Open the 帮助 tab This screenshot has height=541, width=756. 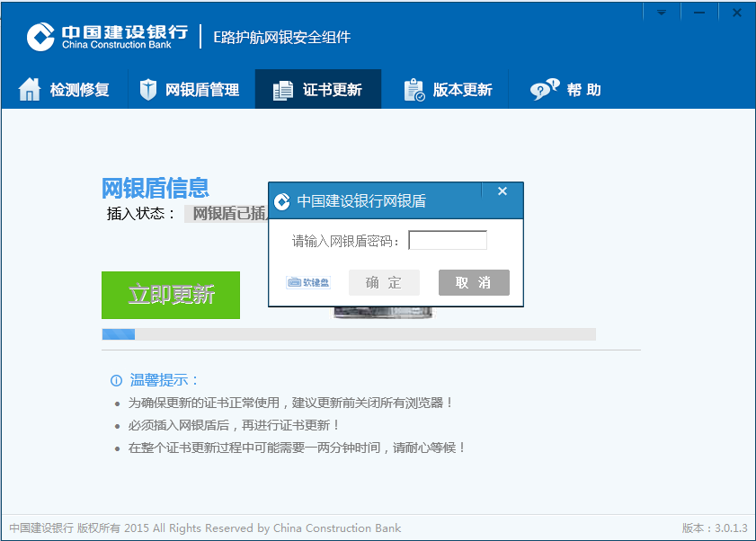(x=566, y=89)
